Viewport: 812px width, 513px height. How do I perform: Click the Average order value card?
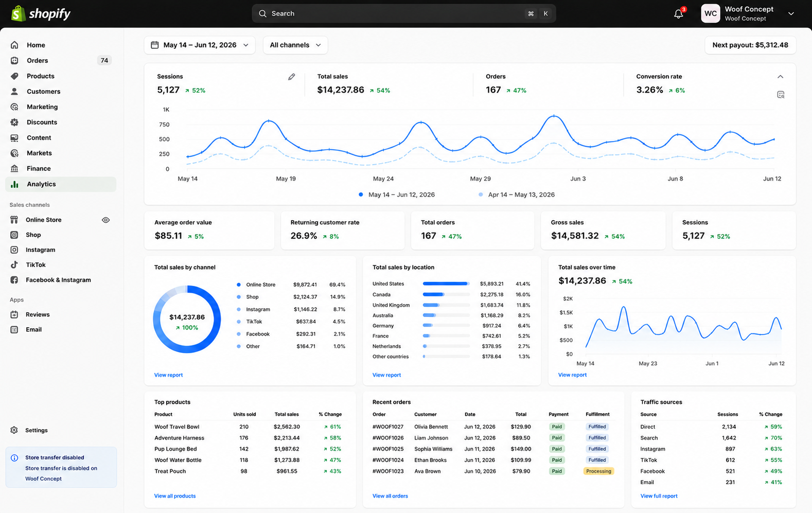209,230
